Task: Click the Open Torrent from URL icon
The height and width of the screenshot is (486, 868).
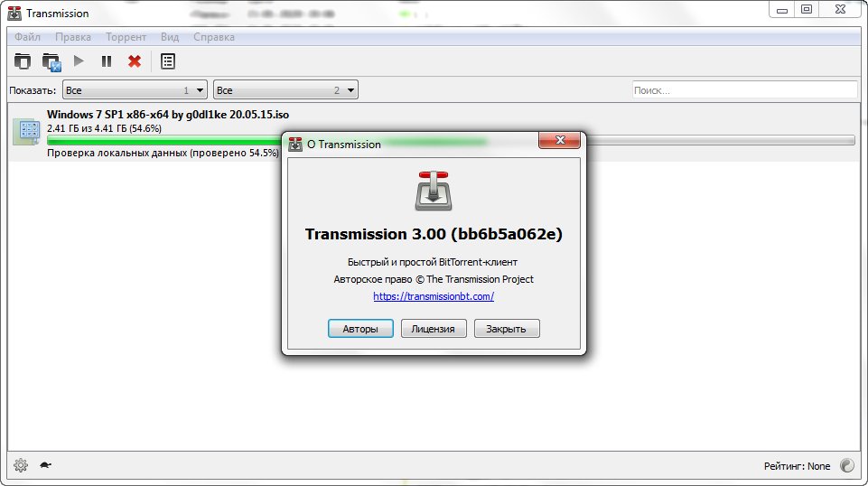Action: click(x=51, y=61)
